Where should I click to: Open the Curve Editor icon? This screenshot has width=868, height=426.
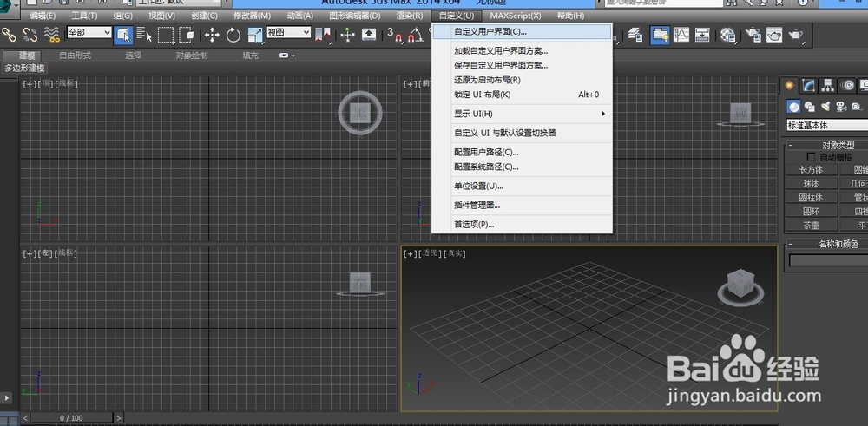point(681,35)
